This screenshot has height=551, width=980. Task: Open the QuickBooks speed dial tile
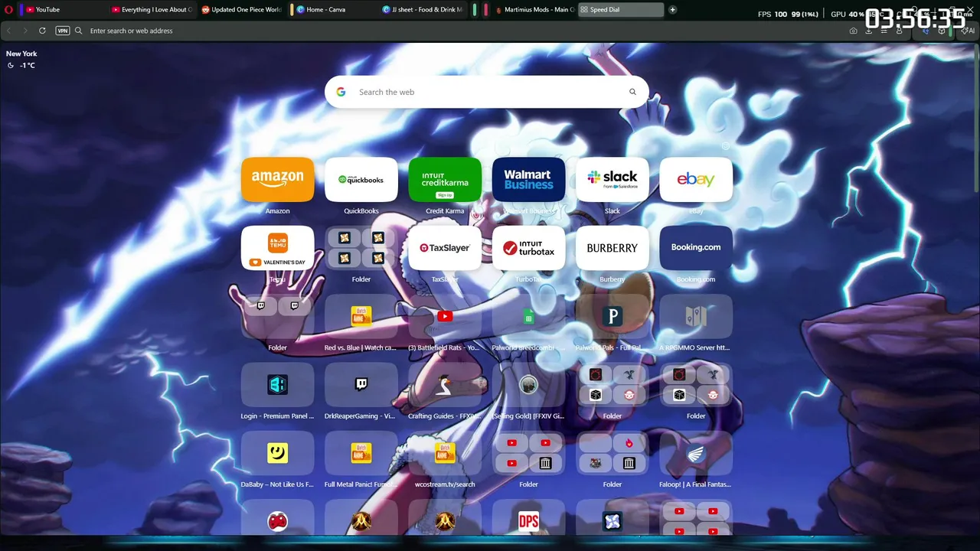(361, 180)
